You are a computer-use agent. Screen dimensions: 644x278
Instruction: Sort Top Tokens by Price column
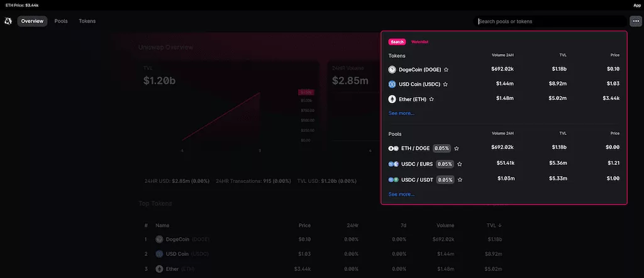(x=304, y=225)
